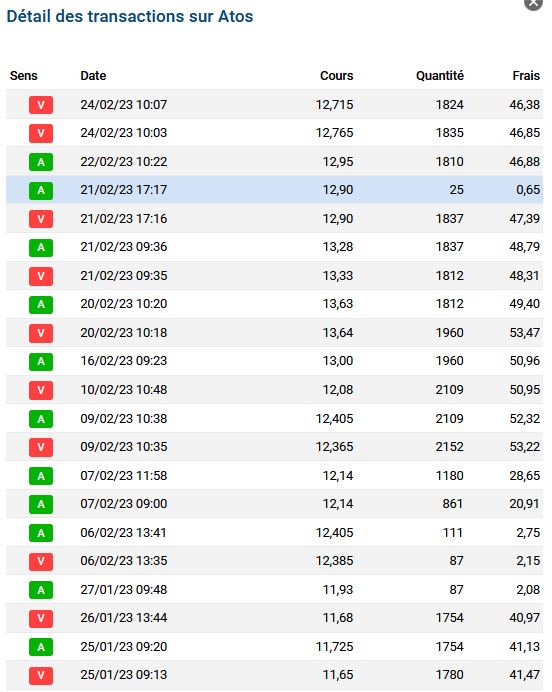Click the title Détail des transactions sur Atos
The height and width of the screenshot is (692, 552).
tap(130, 16)
